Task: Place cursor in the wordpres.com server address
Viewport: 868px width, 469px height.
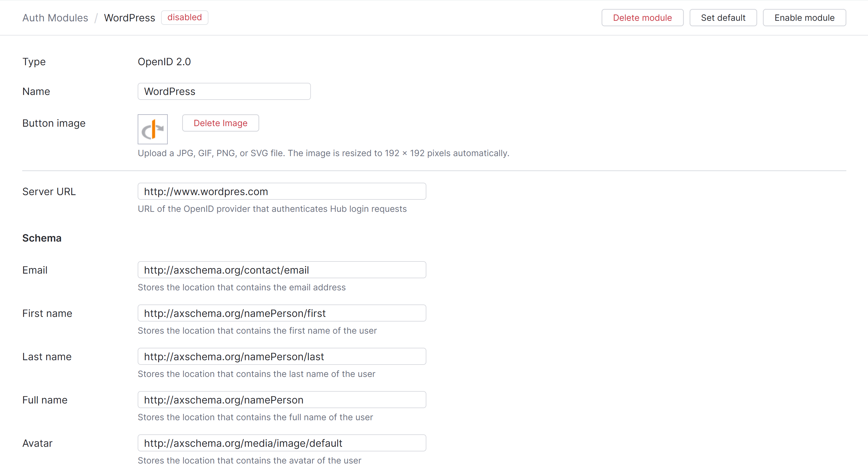Action: point(282,191)
